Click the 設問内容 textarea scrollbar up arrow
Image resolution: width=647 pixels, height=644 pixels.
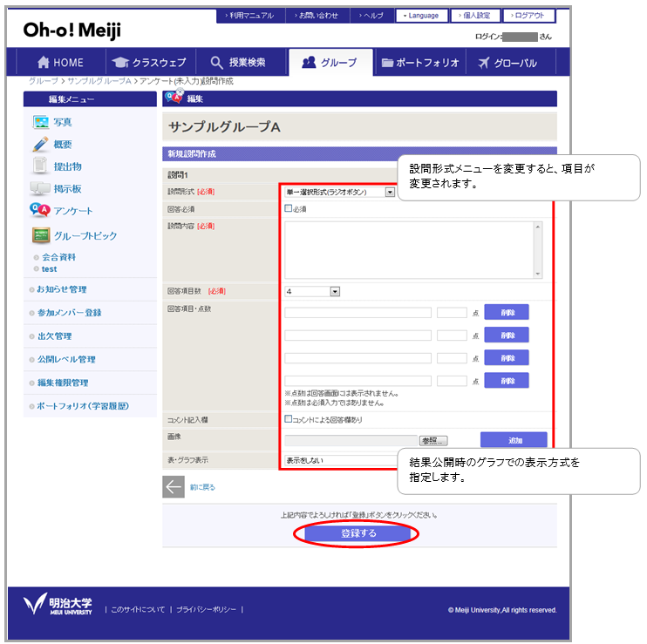coord(538,227)
